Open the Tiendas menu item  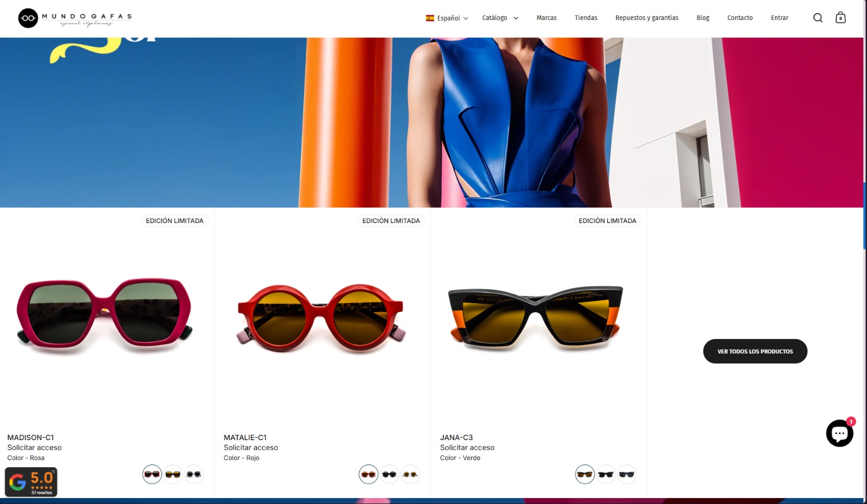click(586, 18)
